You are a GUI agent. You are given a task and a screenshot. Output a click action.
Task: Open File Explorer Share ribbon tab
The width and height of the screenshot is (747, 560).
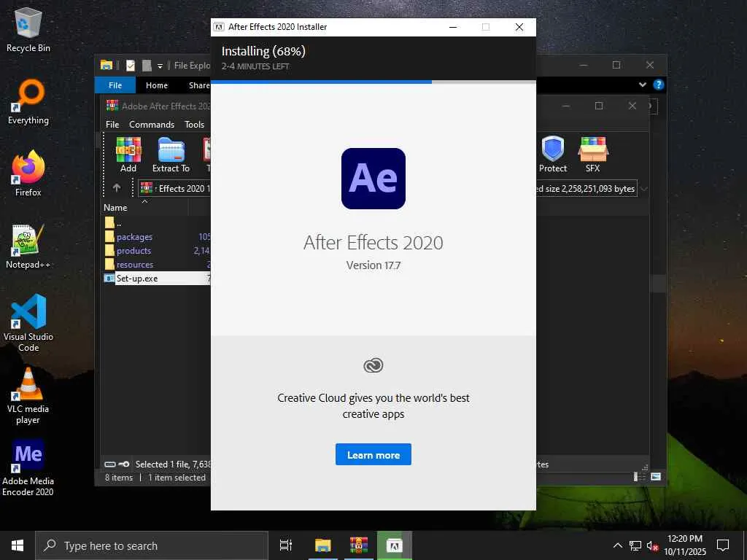[198, 85]
